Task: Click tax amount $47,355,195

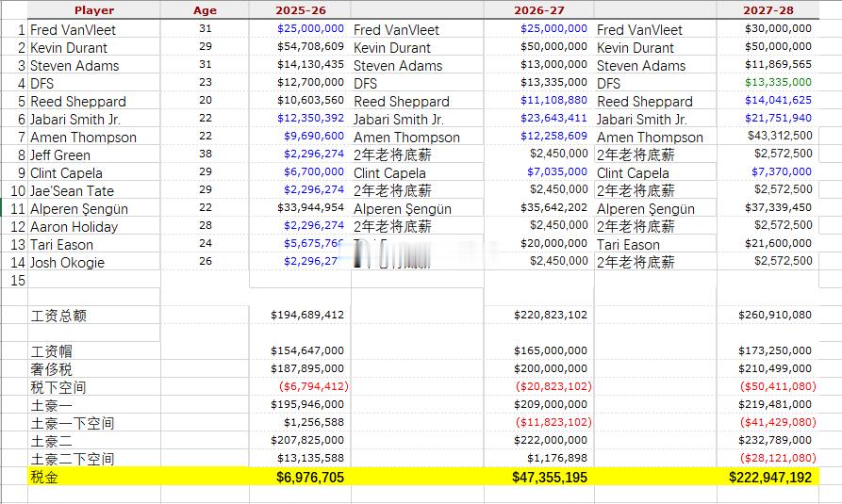Action: (x=550, y=478)
